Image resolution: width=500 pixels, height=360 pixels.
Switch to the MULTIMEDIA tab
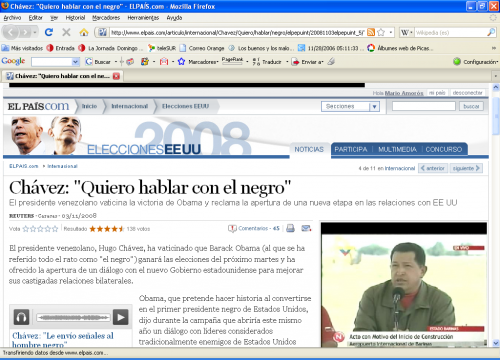pos(397,149)
